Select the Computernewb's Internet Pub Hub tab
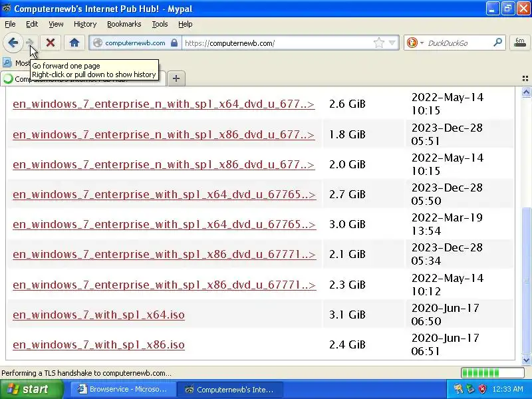This screenshot has width=532, height=399. (83, 78)
